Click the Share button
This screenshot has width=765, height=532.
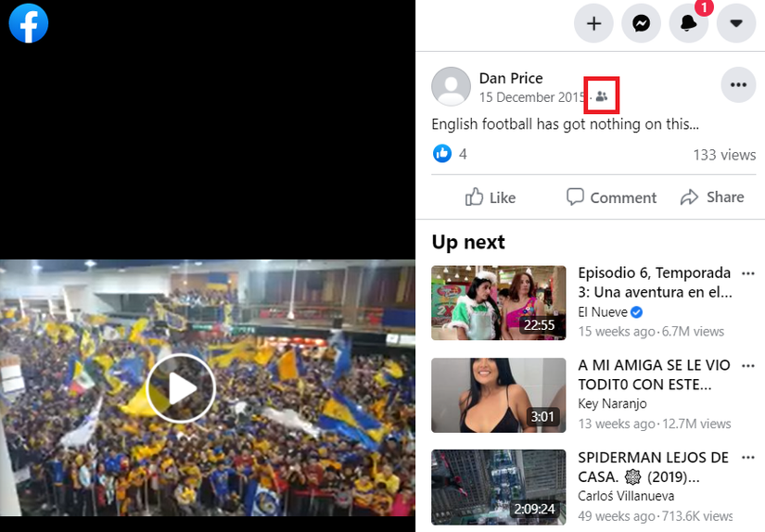click(x=712, y=197)
